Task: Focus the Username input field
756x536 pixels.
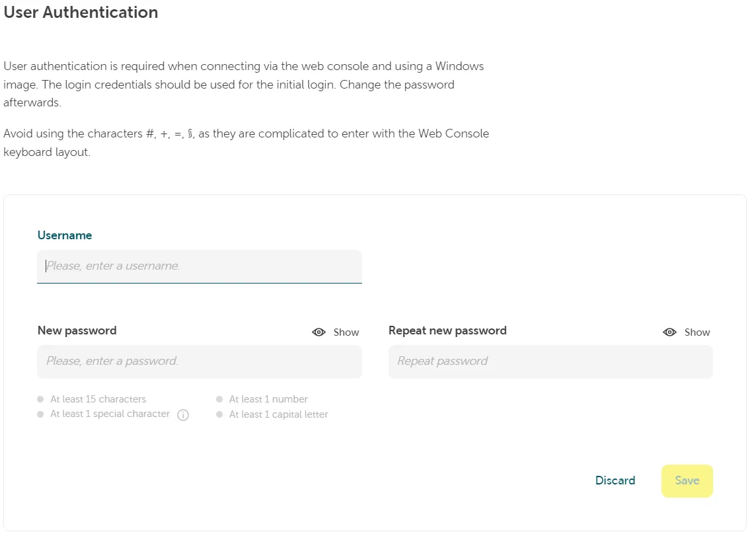Action: pos(198,266)
